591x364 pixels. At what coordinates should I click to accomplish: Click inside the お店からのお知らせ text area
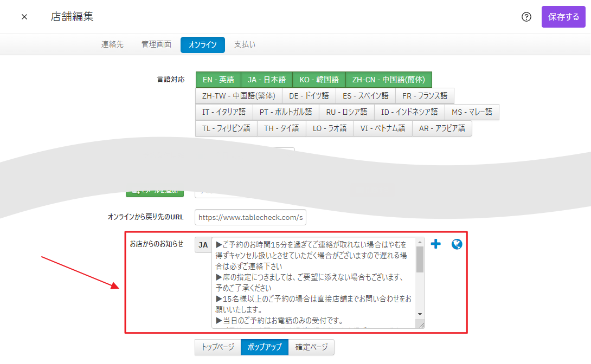[312, 282]
